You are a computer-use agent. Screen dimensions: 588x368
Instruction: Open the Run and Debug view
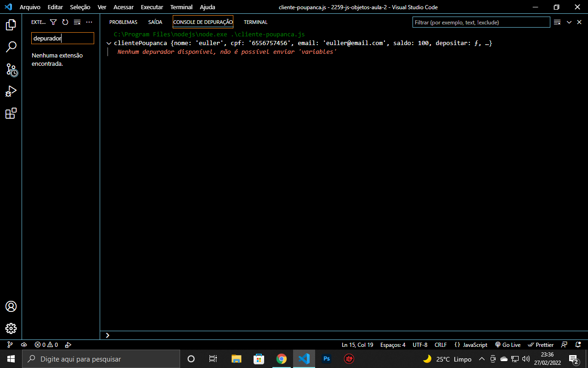tap(11, 92)
